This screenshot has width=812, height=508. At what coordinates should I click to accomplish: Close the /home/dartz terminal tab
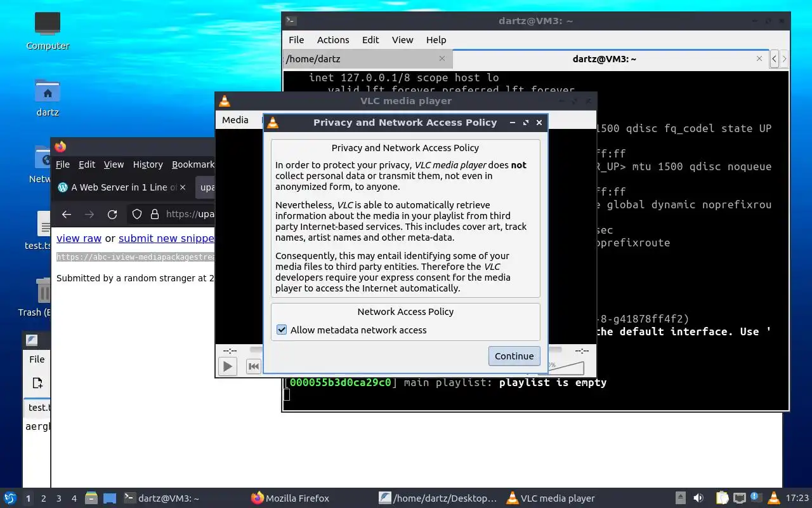(442, 58)
